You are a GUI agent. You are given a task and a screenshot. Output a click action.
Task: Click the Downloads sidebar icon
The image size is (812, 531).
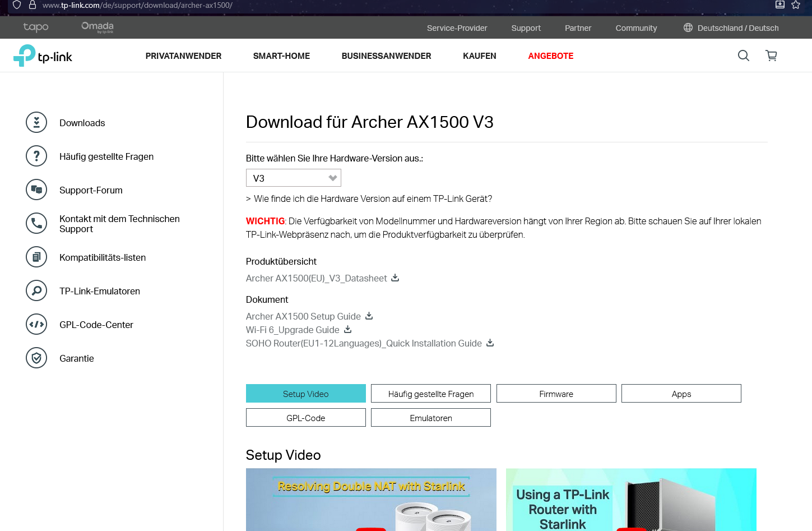pyautogui.click(x=36, y=122)
